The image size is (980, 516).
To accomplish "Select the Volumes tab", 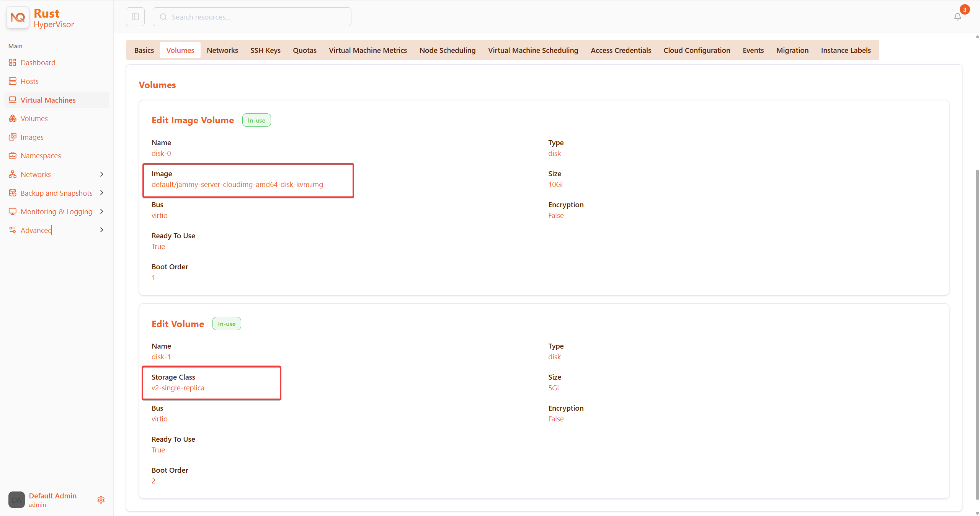I will [180, 50].
